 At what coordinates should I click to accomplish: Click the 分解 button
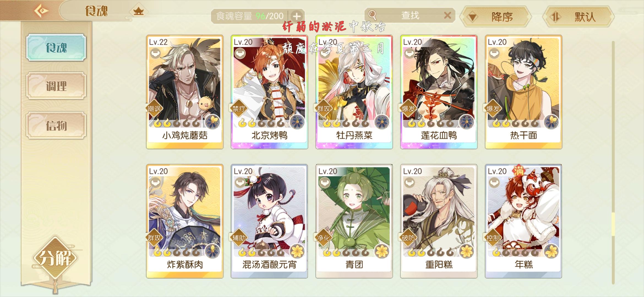[55, 258]
